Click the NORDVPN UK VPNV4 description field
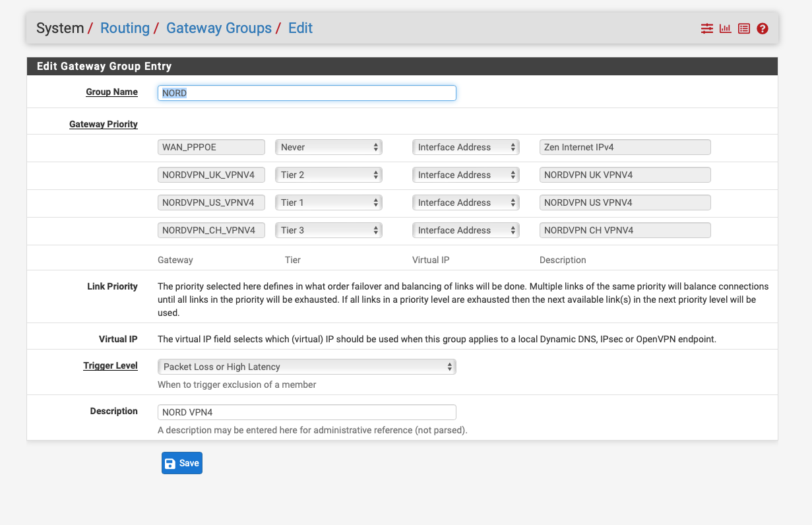 [x=625, y=175]
